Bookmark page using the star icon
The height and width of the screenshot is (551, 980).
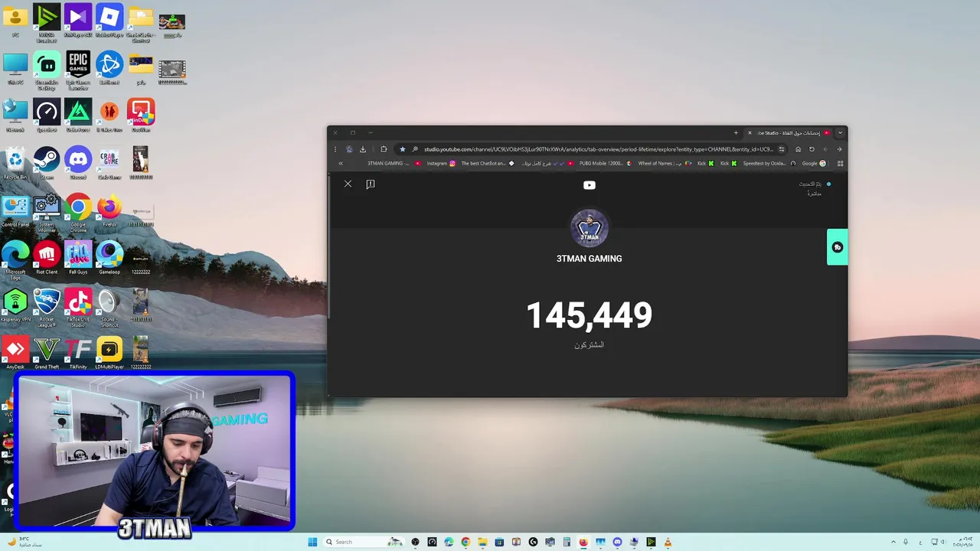click(x=402, y=149)
